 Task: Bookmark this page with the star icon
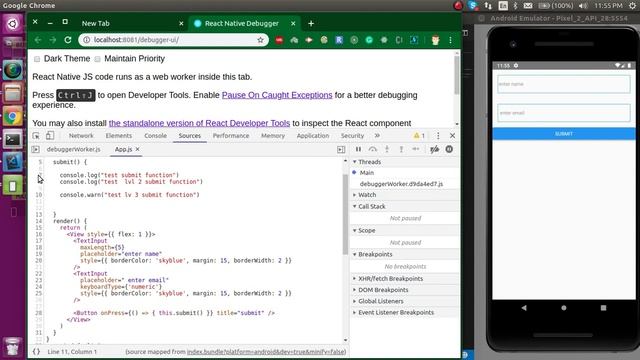coord(260,40)
